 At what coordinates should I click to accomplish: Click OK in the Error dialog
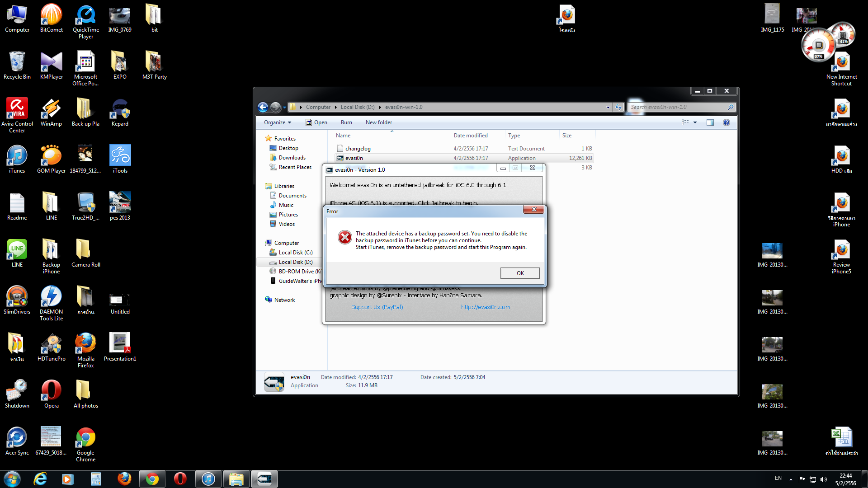coord(520,273)
